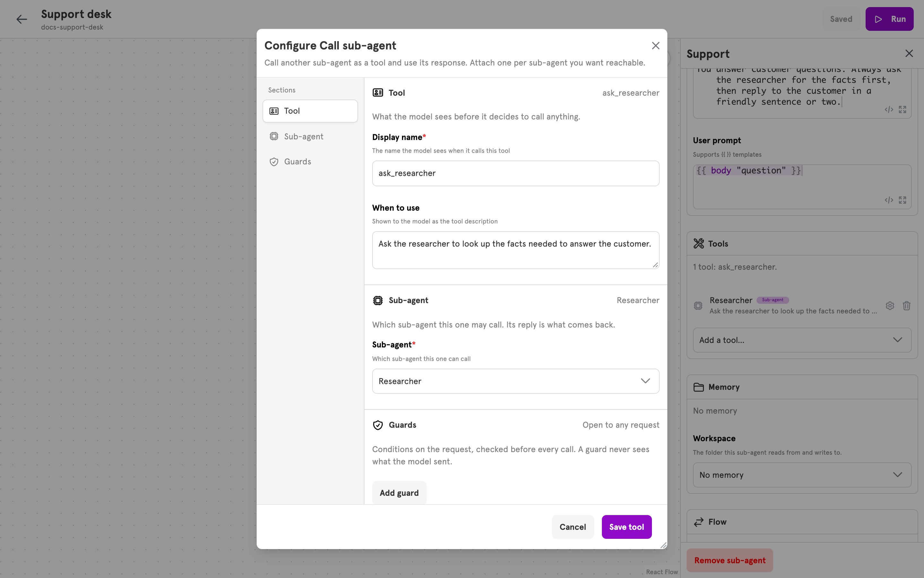924x578 pixels.
Task: Cancel the tool configuration
Action: [x=573, y=527]
